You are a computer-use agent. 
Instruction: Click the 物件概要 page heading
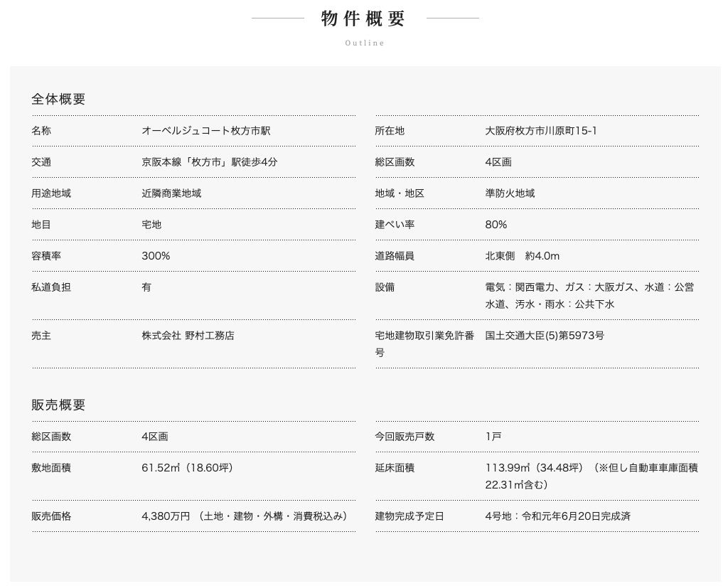[x=363, y=19]
